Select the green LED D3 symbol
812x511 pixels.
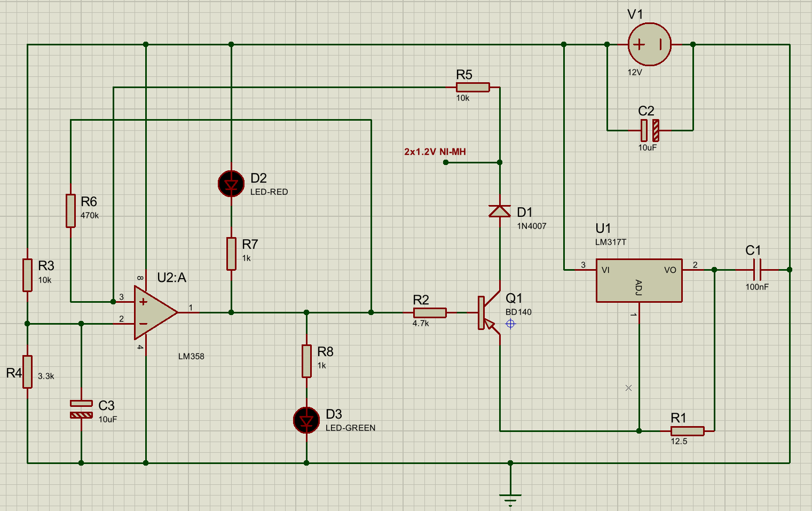point(306,420)
